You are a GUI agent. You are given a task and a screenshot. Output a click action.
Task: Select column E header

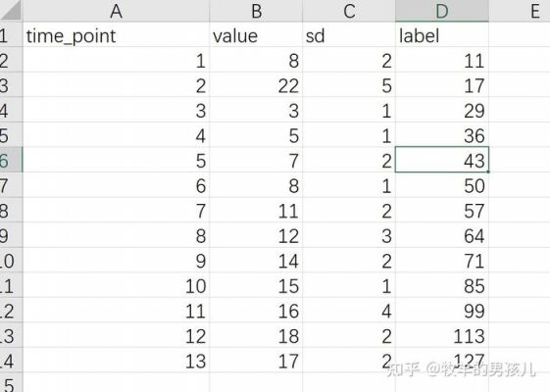point(520,11)
